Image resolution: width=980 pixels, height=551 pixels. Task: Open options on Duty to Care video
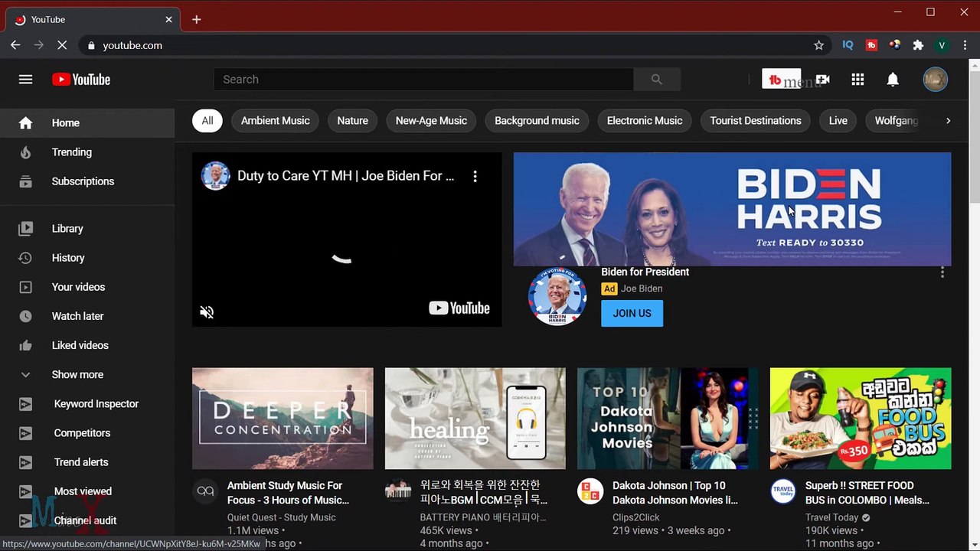475,176
